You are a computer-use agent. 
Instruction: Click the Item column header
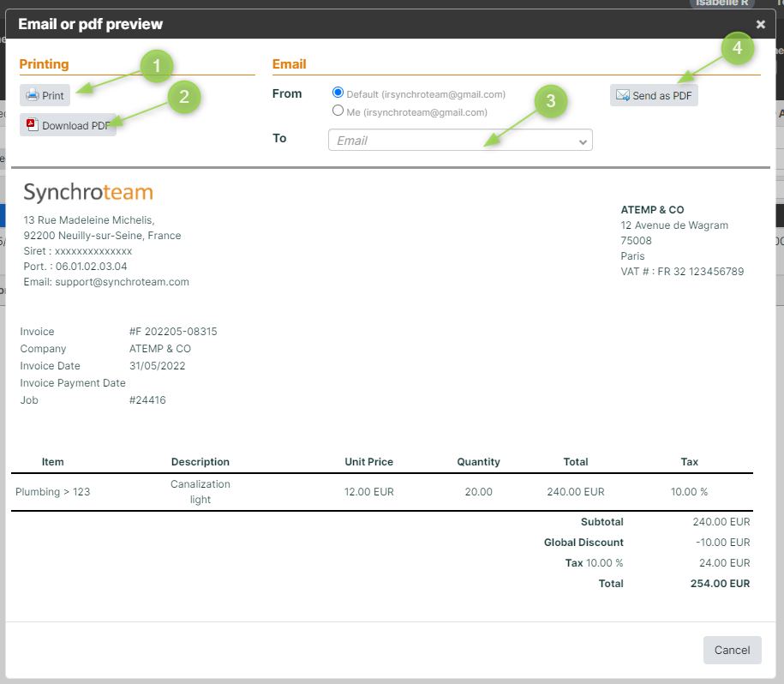pyautogui.click(x=52, y=462)
